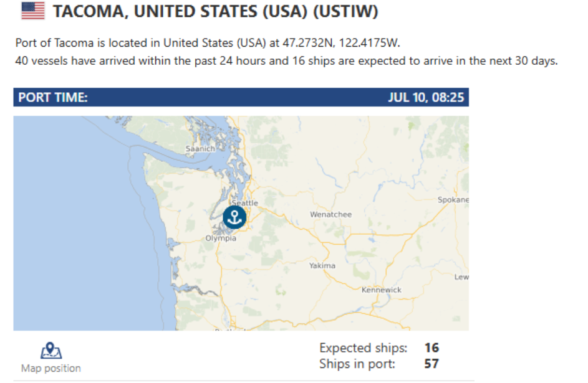Click the port coordinates description text

208,43
